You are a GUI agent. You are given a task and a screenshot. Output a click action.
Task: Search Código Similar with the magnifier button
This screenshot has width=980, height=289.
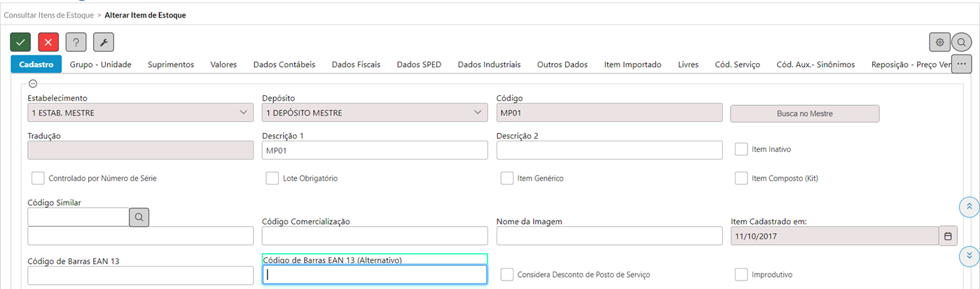point(139,217)
